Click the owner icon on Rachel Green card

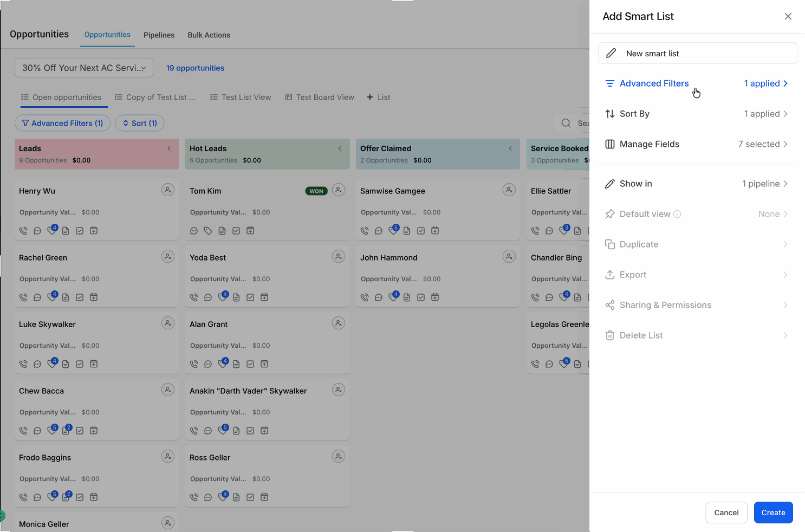(x=168, y=256)
